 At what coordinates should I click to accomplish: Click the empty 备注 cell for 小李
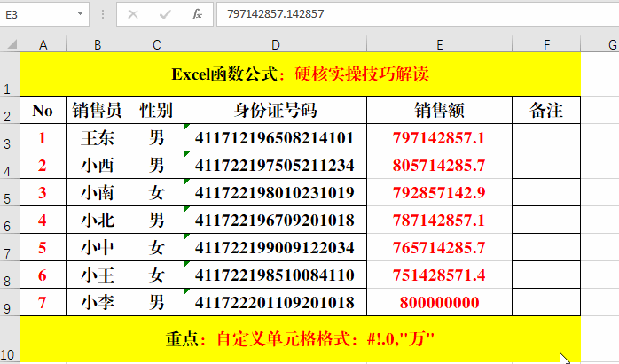[546, 303]
